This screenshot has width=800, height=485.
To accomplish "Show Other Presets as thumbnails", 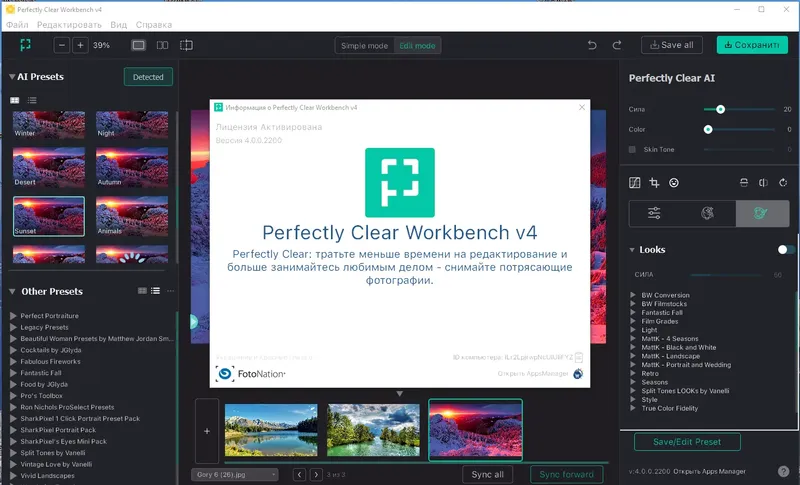I will pos(142,291).
